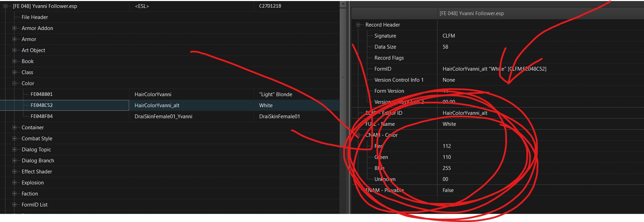
Task: Expand the Art Object group
Action: click(x=14, y=50)
